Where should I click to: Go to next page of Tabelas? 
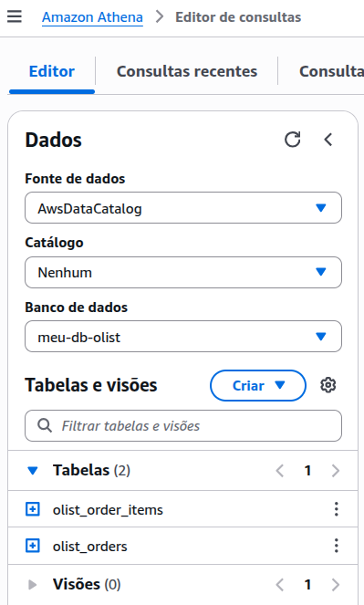[x=336, y=471]
